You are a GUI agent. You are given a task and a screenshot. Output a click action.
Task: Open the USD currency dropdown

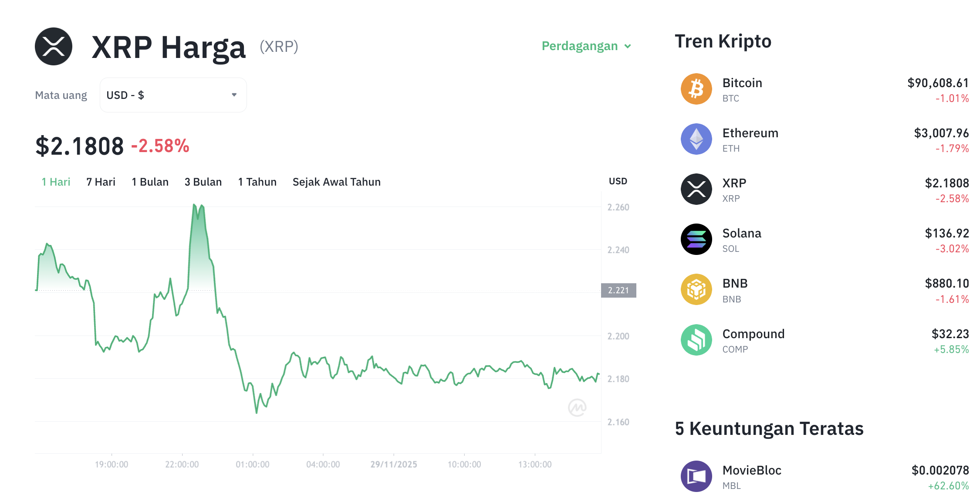(x=172, y=95)
